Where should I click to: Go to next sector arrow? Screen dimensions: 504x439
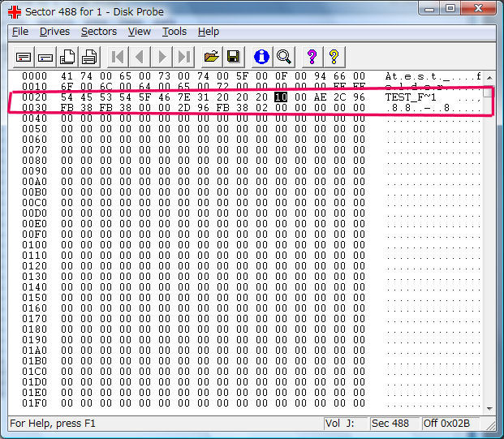coord(162,57)
